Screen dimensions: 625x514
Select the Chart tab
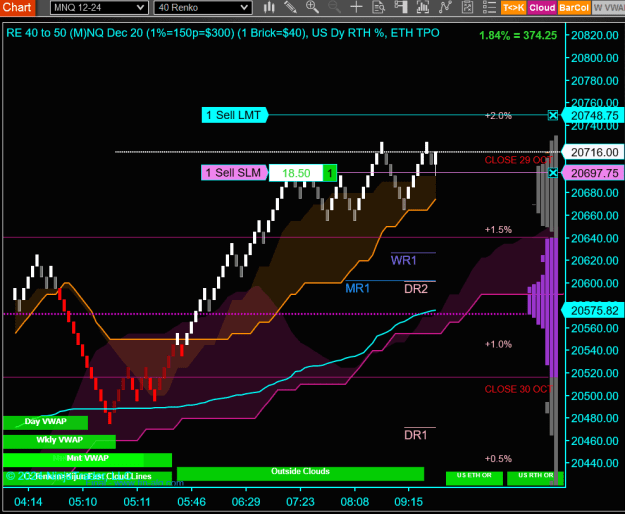(x=18, y=8)
